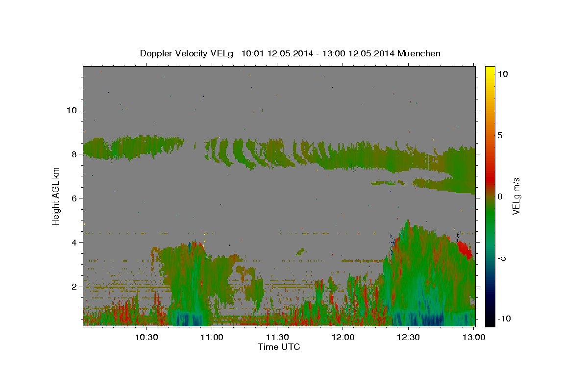This screenshot has width=588, height=392.
Task: Click the colorbar tick value '10'
Action: [502, 74]
